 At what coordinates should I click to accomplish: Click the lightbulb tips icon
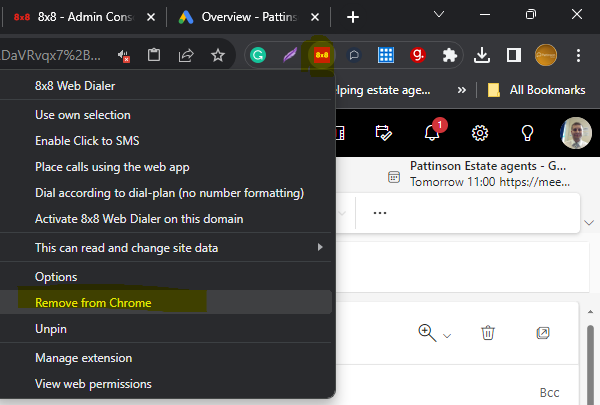tap(527, 133)
